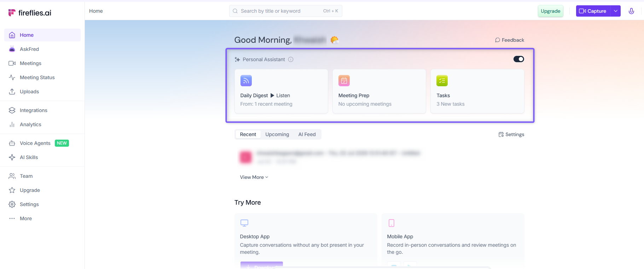The height and width of the screenshot is (269, 644).
Task: Open the AskFred assistant
Action: coord(42,49)
